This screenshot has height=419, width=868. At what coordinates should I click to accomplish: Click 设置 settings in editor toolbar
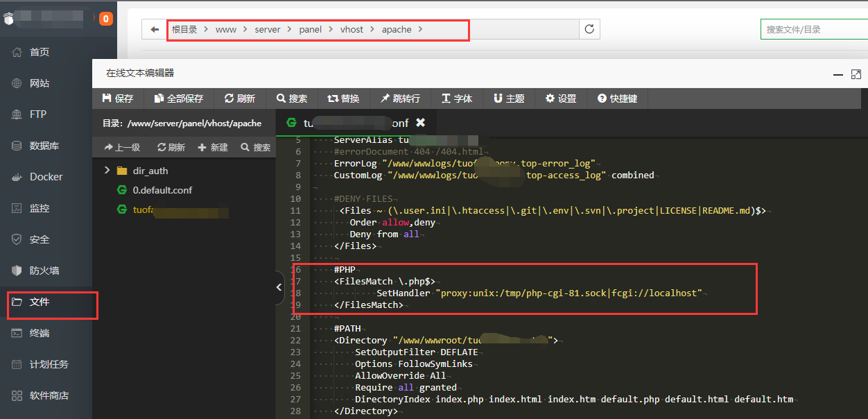[561, 99]
